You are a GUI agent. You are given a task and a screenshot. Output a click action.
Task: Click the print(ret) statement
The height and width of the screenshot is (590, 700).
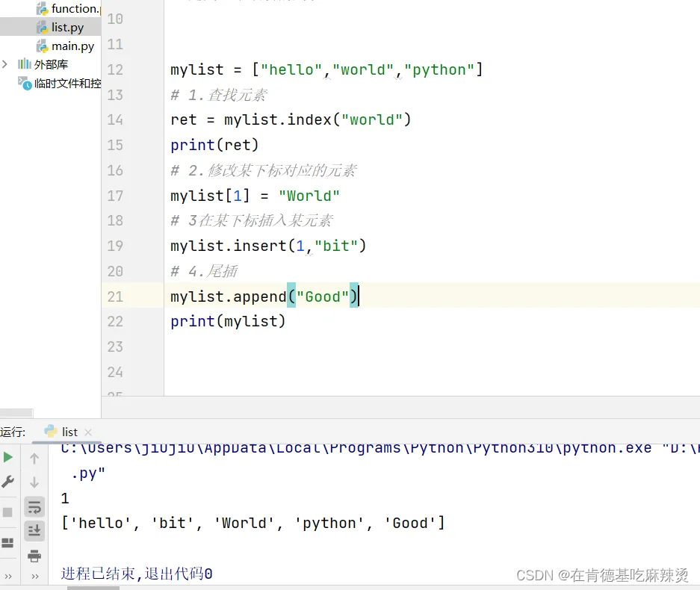[x=214, y=145]
